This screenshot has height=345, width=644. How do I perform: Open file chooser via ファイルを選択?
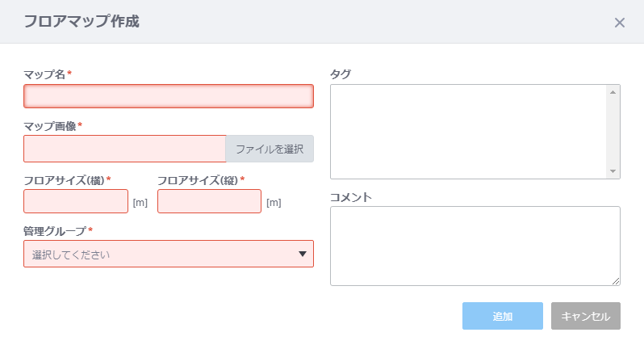coord(270,149)
